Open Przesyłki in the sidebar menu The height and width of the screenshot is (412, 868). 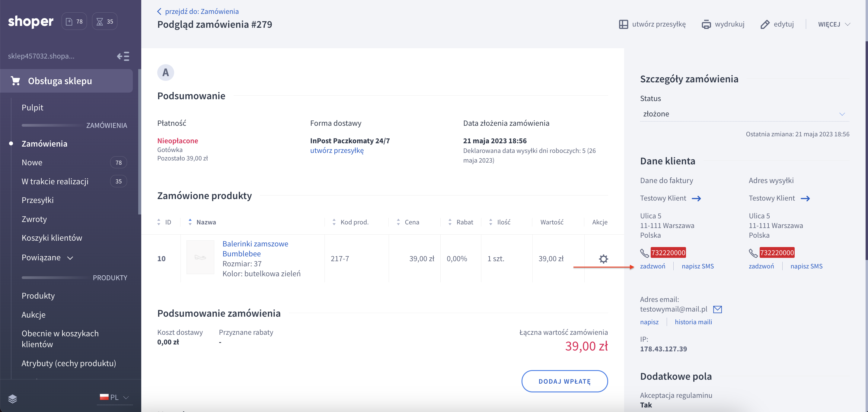click(x=37, y=200)
